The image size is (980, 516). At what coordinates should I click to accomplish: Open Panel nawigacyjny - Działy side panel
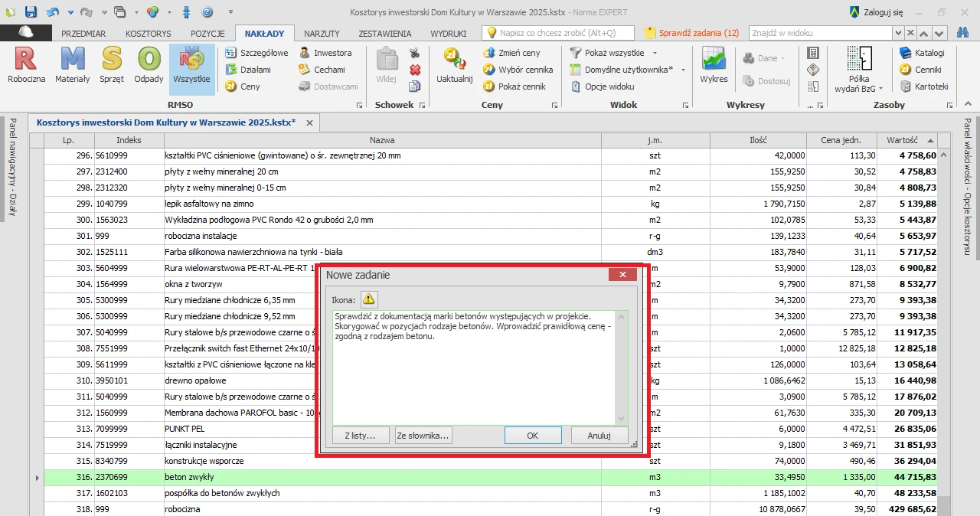click(x=13, y=166)
